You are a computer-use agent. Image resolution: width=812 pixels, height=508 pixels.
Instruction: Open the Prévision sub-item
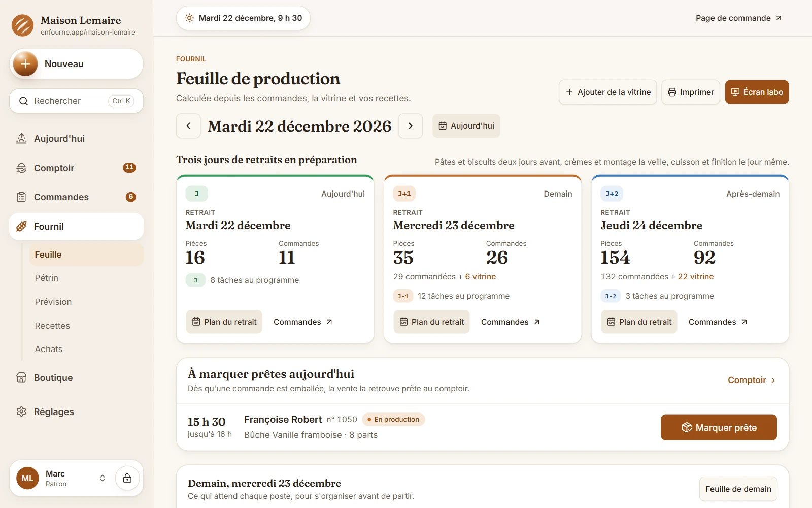click(86, 302)
